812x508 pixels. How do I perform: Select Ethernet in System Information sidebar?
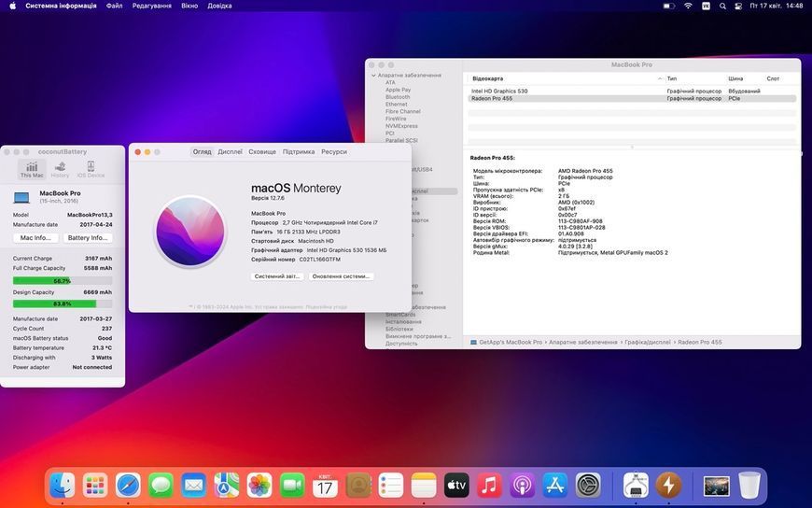[396, 105]
